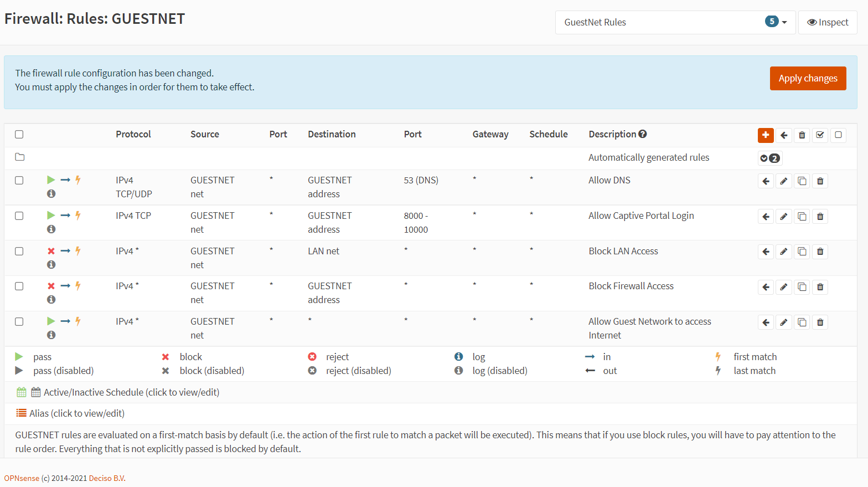Click the Description help question mark icon
This screenshot has height=487, width=868.
[643, 134]
